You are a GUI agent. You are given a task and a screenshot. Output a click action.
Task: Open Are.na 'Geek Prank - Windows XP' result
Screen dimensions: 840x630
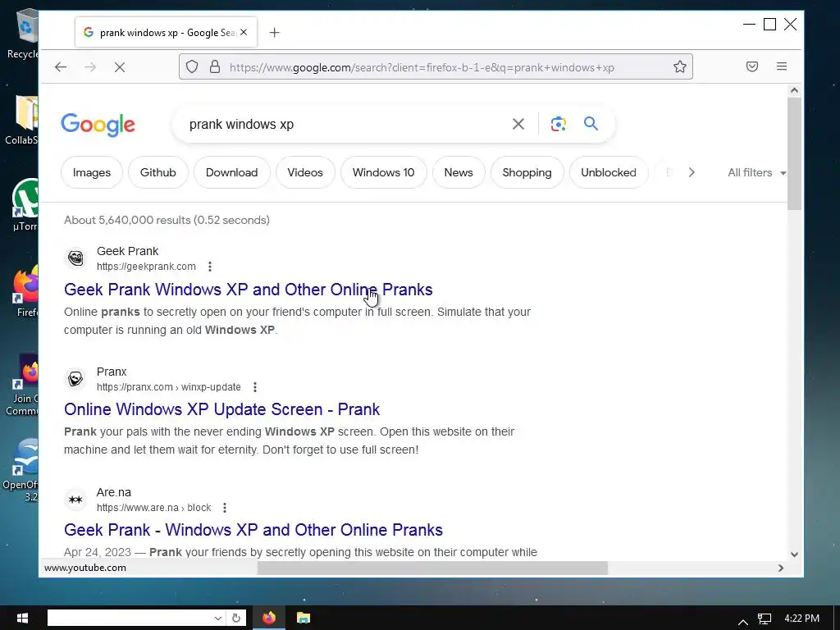[x=253, y=530]
